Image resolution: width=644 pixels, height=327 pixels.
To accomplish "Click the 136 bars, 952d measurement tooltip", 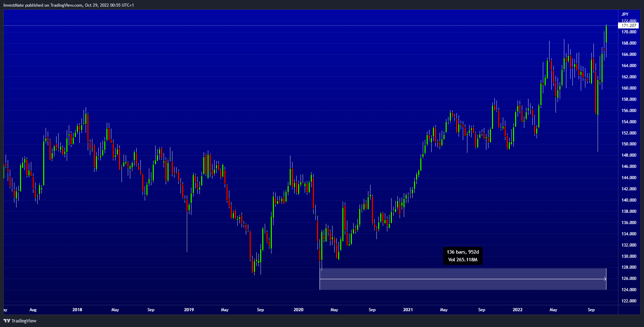I will [x=463, y=256].
